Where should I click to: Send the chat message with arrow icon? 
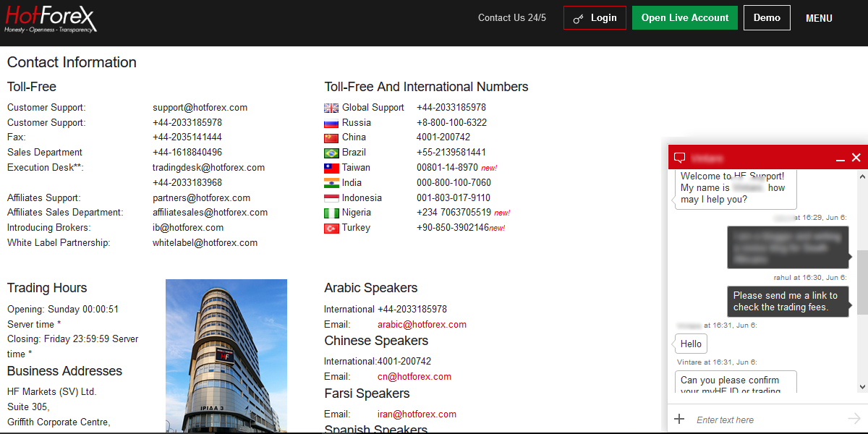[x=854, y=419]
